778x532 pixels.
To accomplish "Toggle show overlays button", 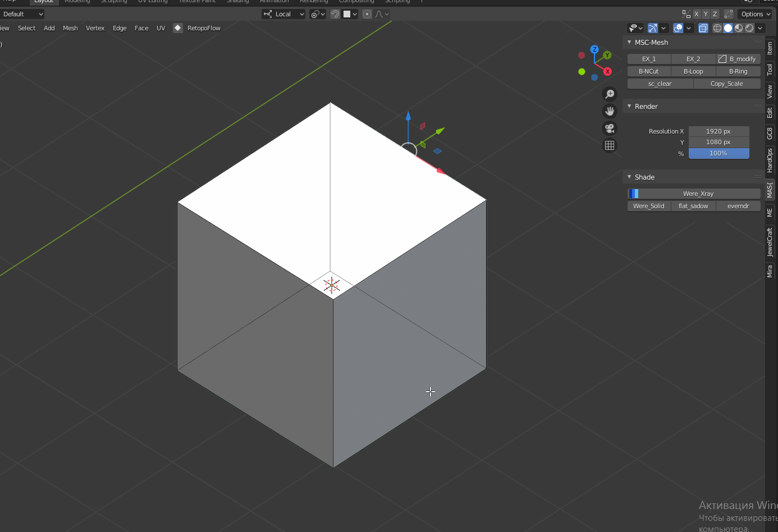I will coord(678,28).
